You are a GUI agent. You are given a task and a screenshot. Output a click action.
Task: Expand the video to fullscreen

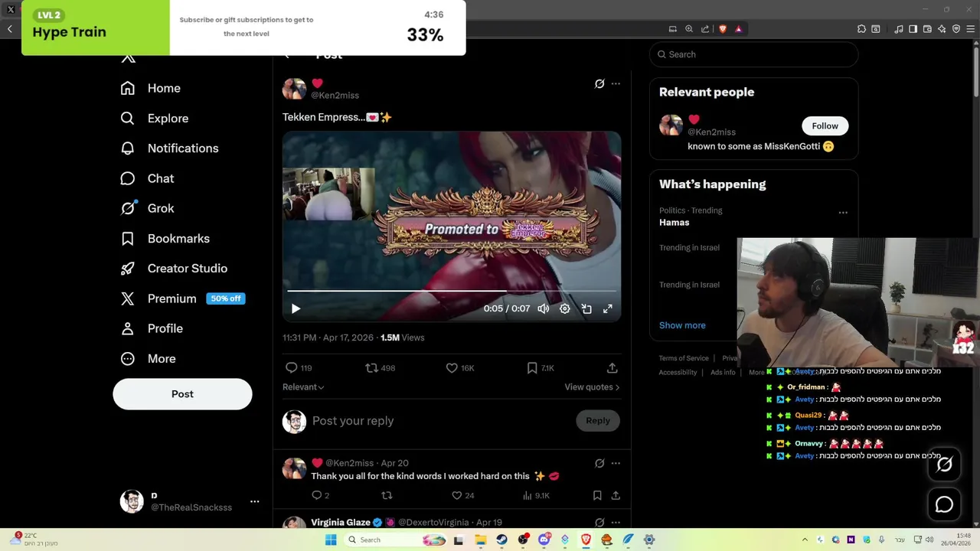[x=608, y=308]
